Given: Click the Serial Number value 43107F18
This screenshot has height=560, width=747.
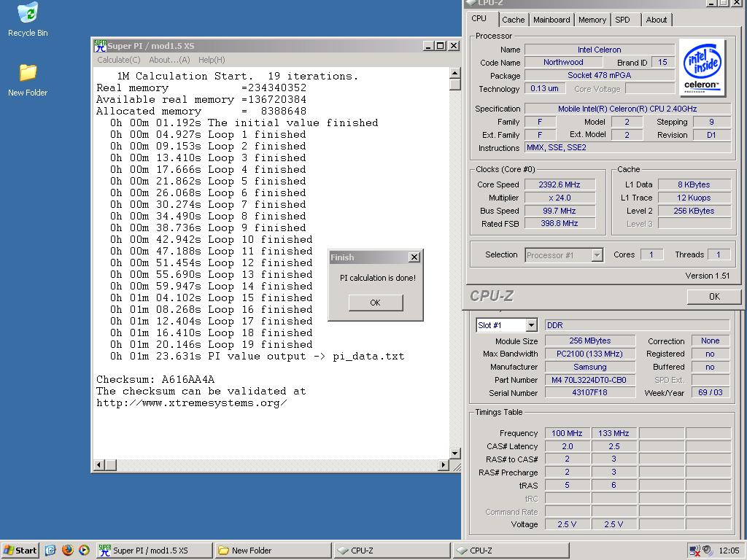Looking at the screenshot, I should tap(589, 393).
